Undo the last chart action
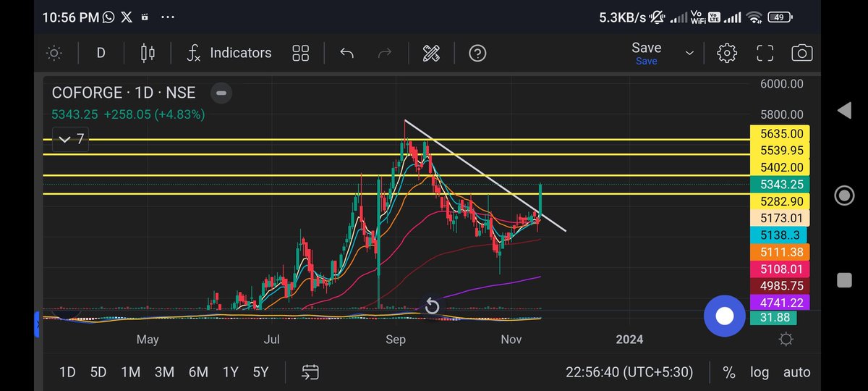The width and height of the screenshot is (868, 391). (347, 53)
